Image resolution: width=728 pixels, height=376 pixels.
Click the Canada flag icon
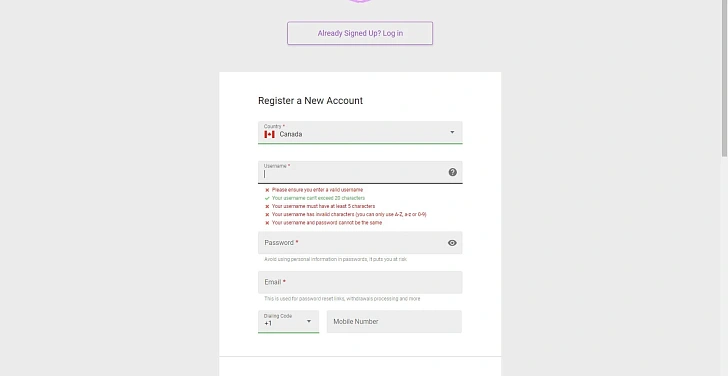[269, 134]
